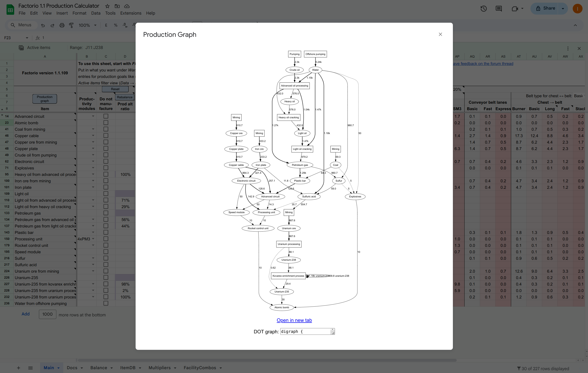Click the 1000 rows input field
Image resolution: width=588 pixels, height=373 pixels.
tap(47, 314)
